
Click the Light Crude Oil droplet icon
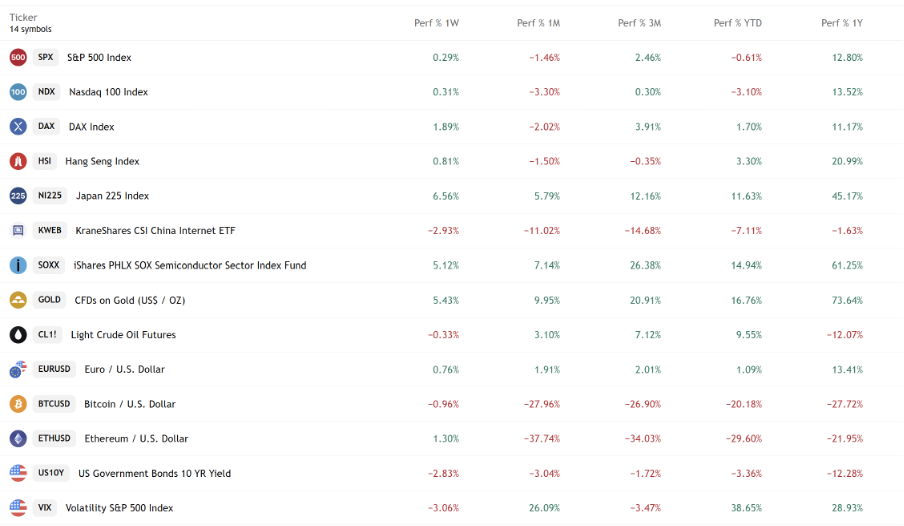18,335
